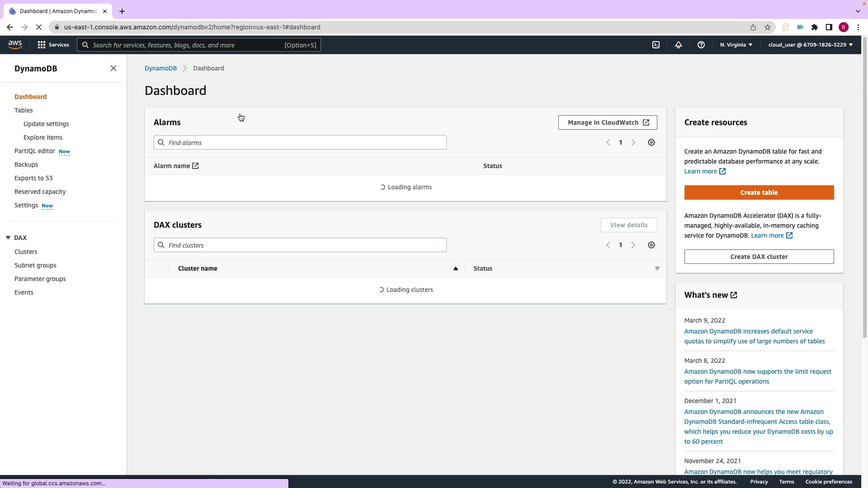Open Alarms table preferences gear icon
868x488 pixels.
[x=651, y=142]
